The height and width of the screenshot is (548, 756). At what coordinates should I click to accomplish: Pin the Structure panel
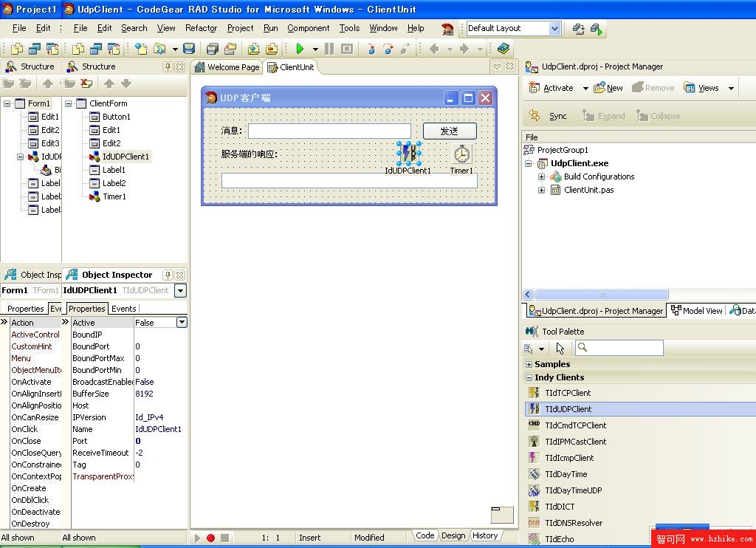pos(168,66)
